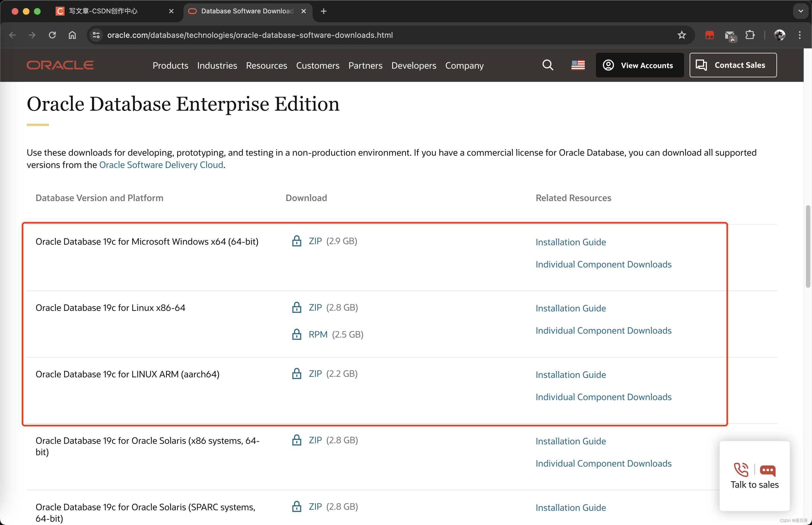Download the Linux x86-64 ZIP (2.8 GB)

(315, 308)
